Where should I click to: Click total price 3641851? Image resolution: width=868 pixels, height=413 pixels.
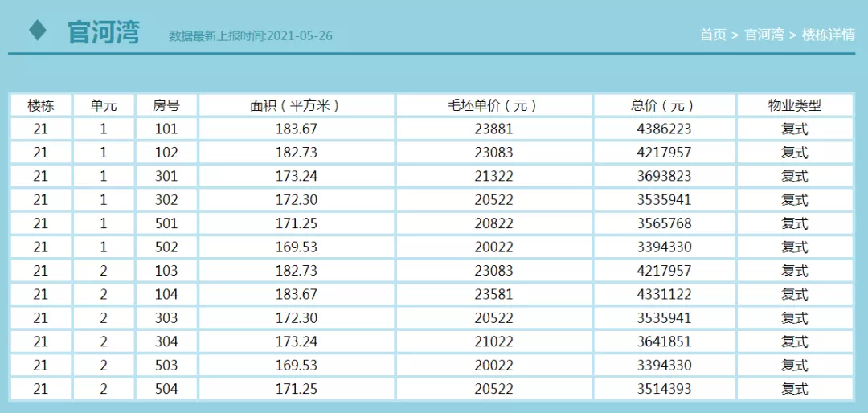coord(665,342)
